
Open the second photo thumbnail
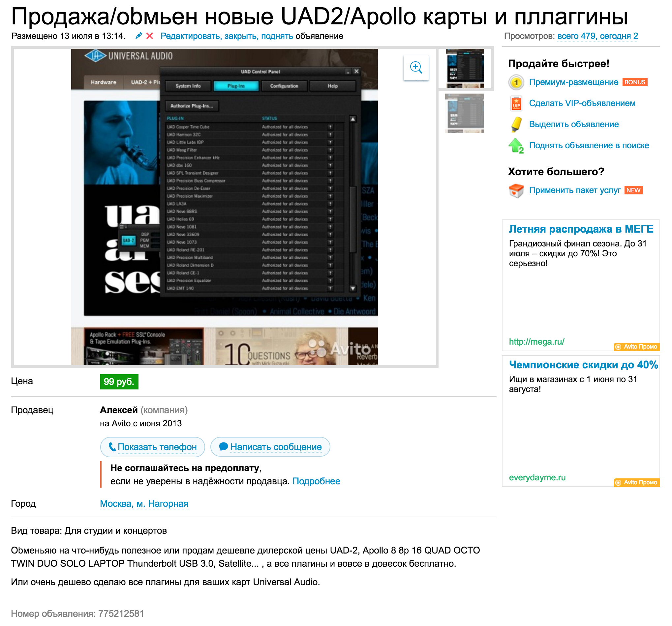point(465,113)
